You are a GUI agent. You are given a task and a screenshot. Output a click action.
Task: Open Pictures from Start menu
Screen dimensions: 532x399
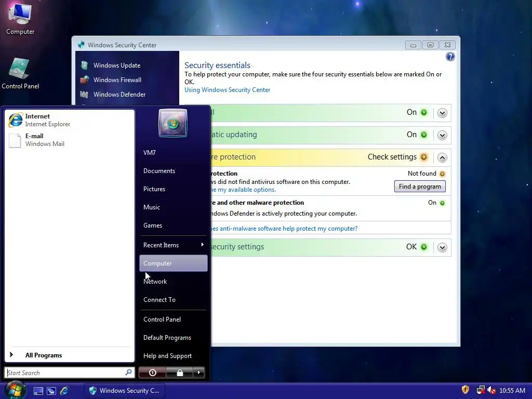174,189
